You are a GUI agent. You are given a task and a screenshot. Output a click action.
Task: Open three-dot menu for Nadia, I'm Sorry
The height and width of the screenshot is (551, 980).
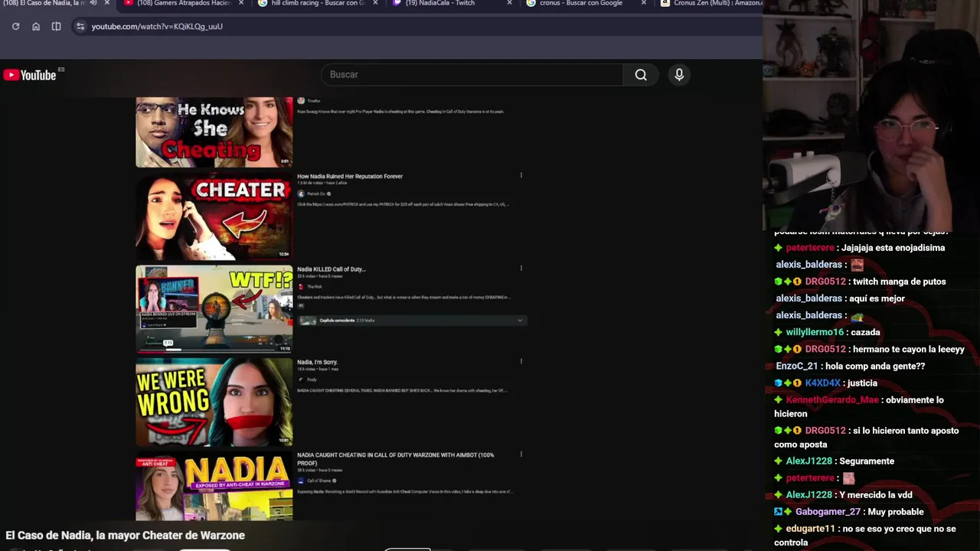click(x=521, y=361)
